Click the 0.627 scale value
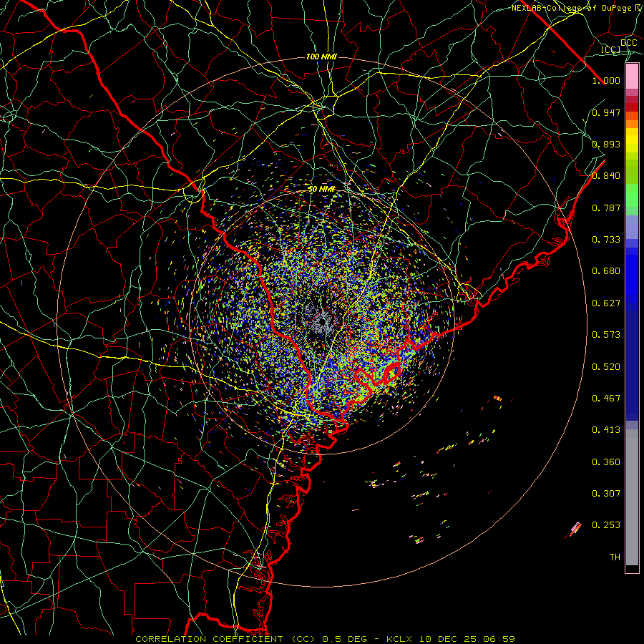Screen dimensions: 644x644 [x=606, y=303]
